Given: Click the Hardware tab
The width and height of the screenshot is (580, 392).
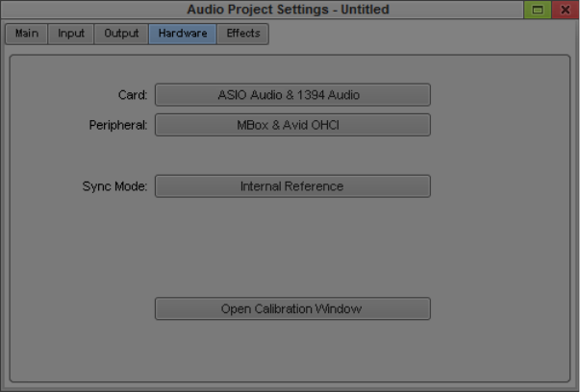Looking at the screenshot, I should (x=183, y=34).
